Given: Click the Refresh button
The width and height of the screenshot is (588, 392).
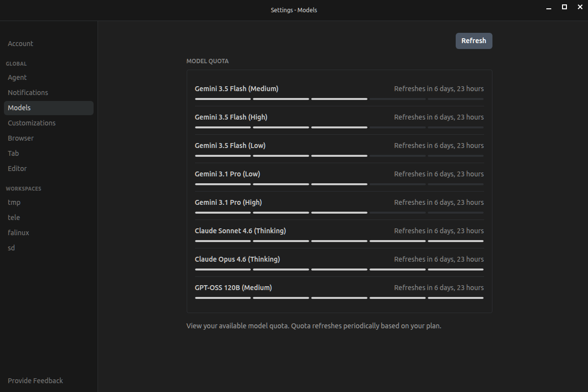Looking at the screenshot, I should click(474, 41).
